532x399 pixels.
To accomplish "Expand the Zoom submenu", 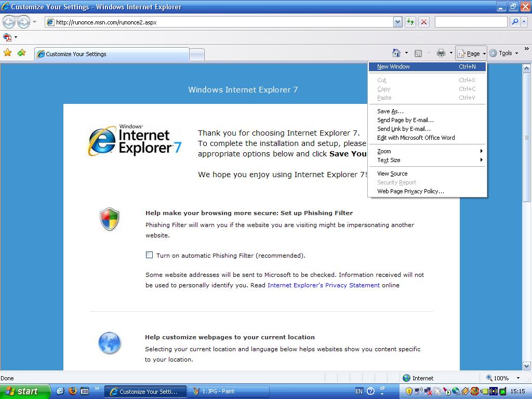I will coord(427,151).
